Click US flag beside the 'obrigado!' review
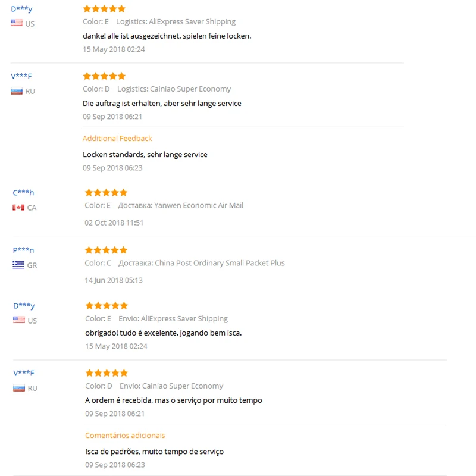The image size is (476, 476). (x=19, y=320)
